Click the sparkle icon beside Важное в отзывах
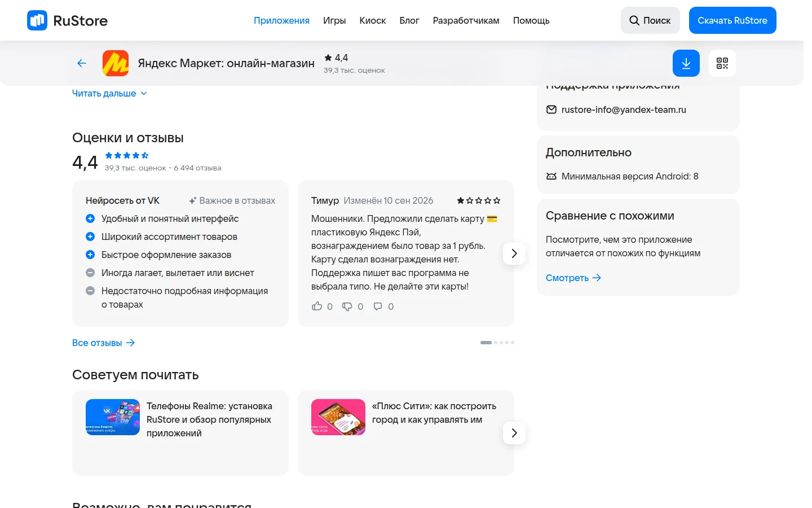812x508 pixels. click(193, 200)
